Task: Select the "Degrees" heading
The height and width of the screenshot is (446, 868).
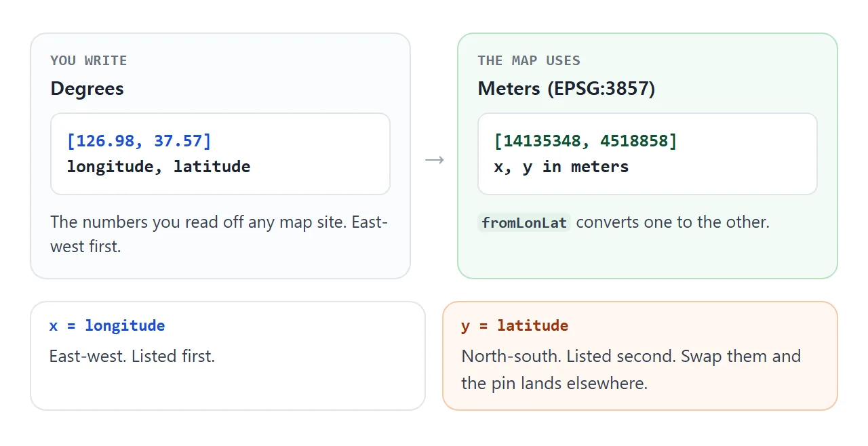Action: pyautogui.click(x=87, y=88)
